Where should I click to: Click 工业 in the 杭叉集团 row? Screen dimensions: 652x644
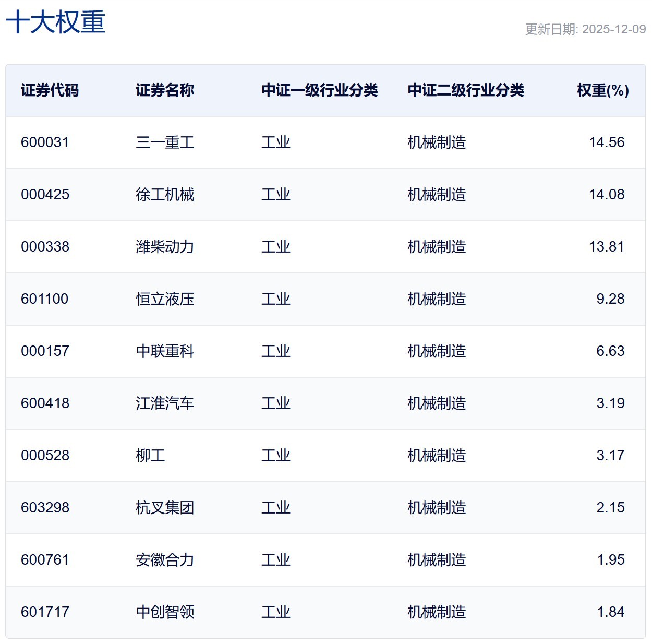276,508
